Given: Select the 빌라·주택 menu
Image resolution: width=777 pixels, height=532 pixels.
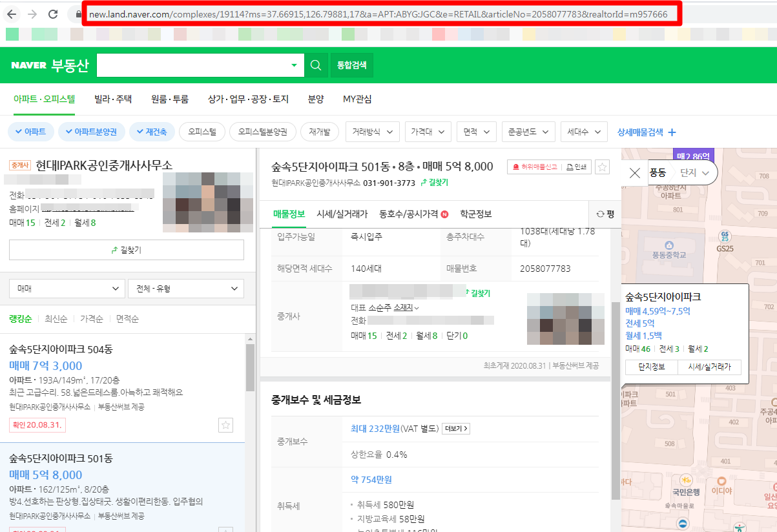Looking at the screenshot, I should (x=113, y=99).
